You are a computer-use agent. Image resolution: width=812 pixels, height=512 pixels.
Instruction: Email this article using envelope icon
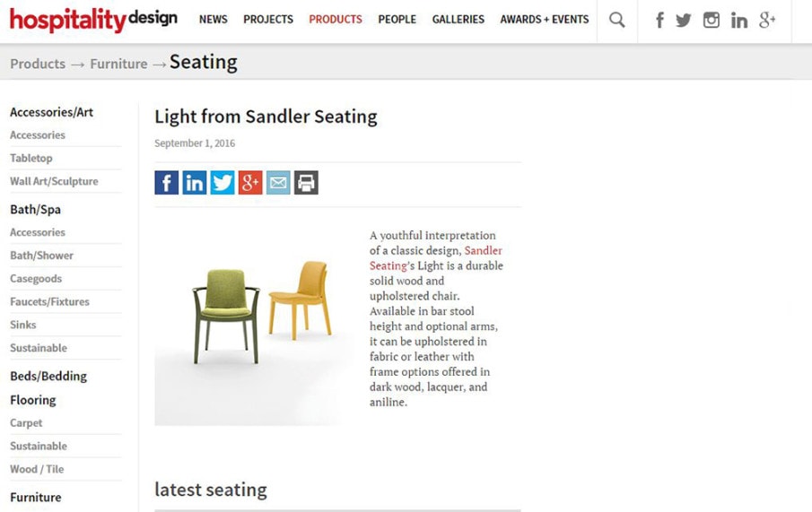278,183
